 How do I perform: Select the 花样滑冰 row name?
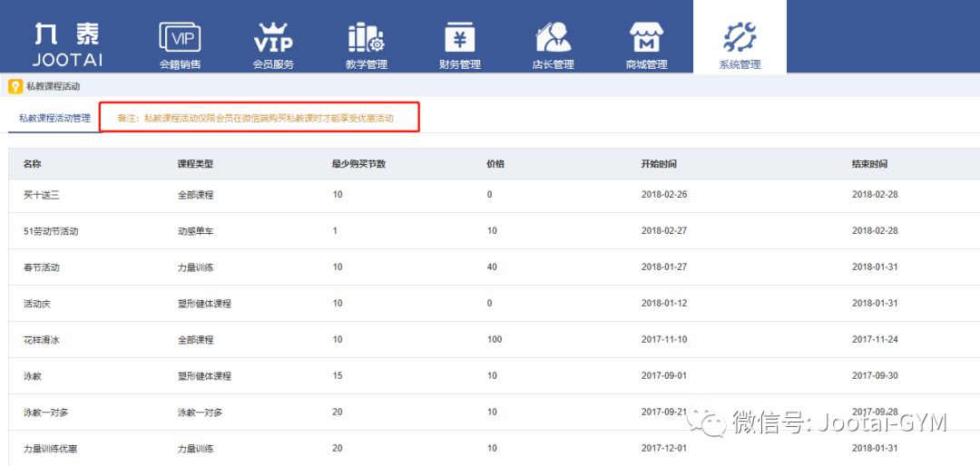tap(42, 340)
